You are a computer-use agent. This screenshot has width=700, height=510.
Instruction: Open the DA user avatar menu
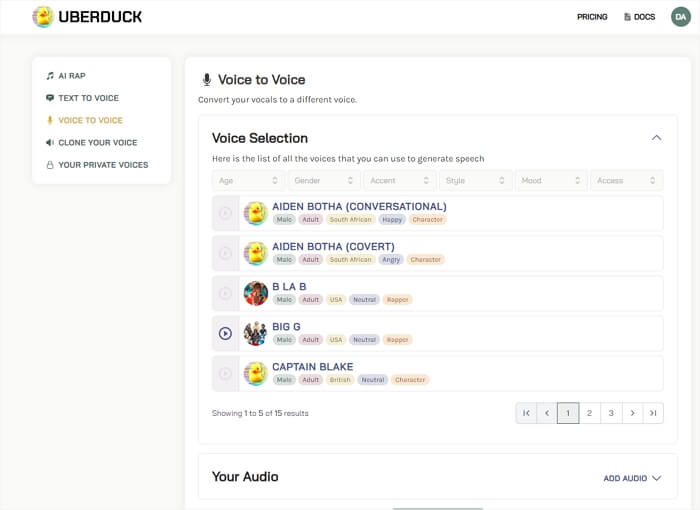click(680, 17)
